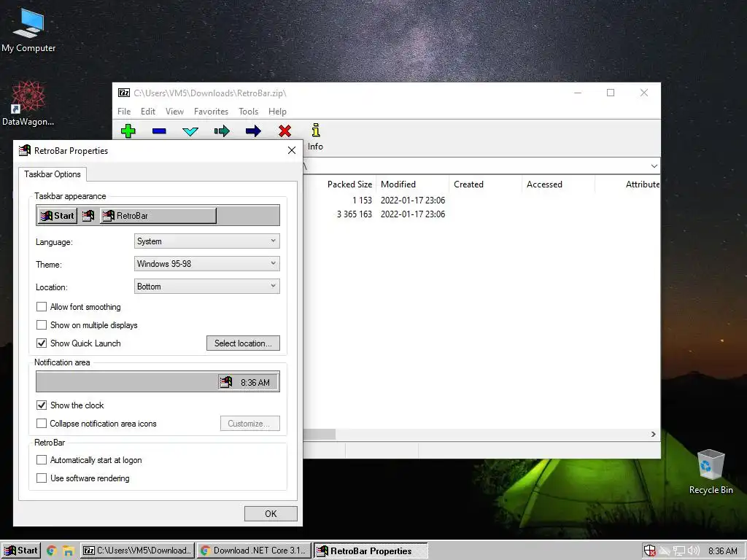Sort by the Accessed column header

tap(558, 184)
